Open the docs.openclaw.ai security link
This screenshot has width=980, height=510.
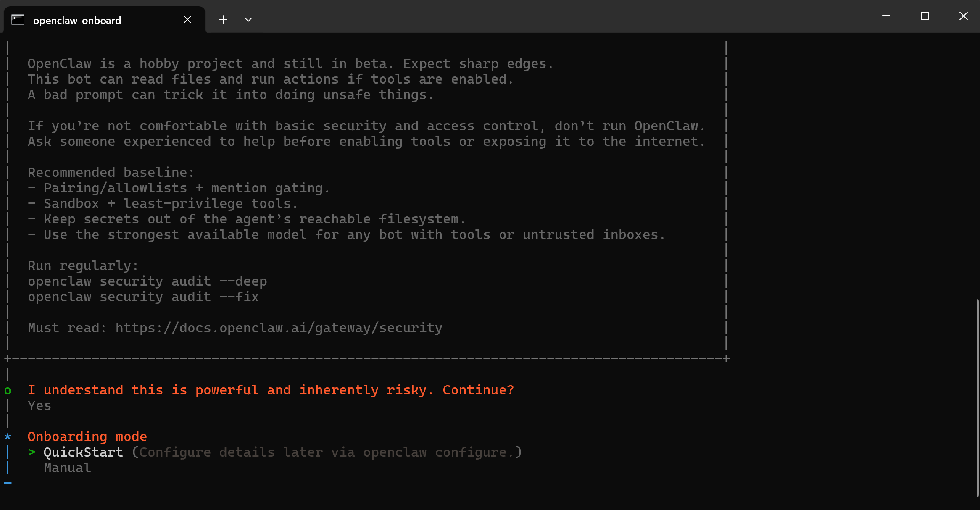(279, 328)
